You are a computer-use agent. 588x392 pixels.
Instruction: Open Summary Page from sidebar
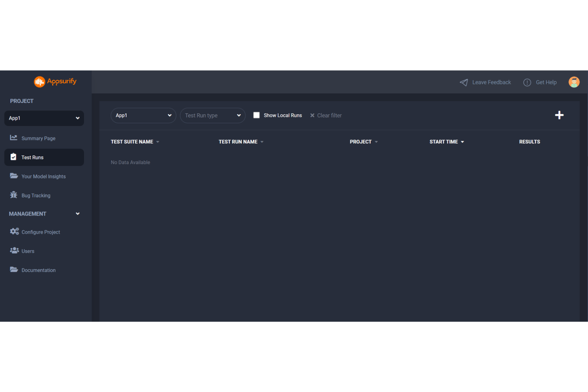pos(38,138)
